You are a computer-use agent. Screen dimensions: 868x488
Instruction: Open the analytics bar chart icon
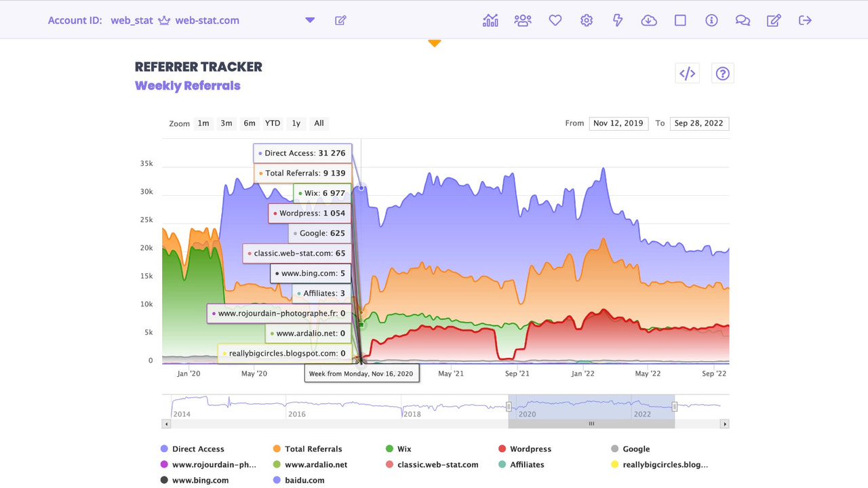pyautogui.click(x=490, y=20)
